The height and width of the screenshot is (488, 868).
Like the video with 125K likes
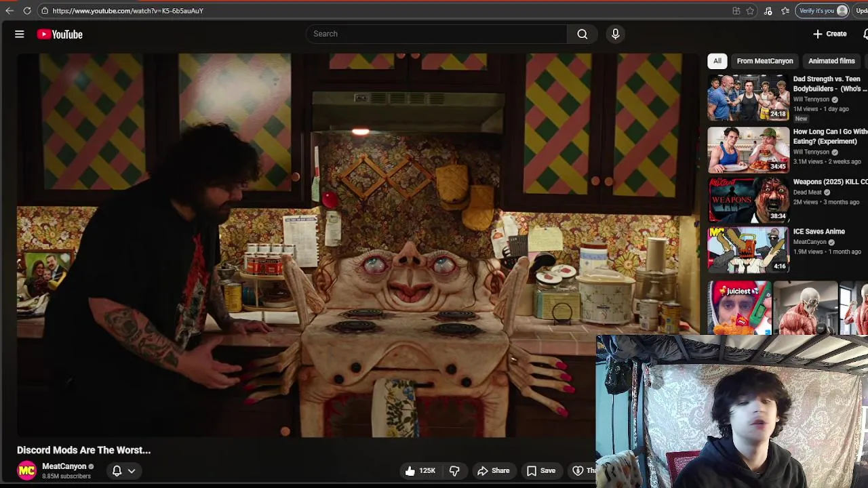(x=419, y=470)
